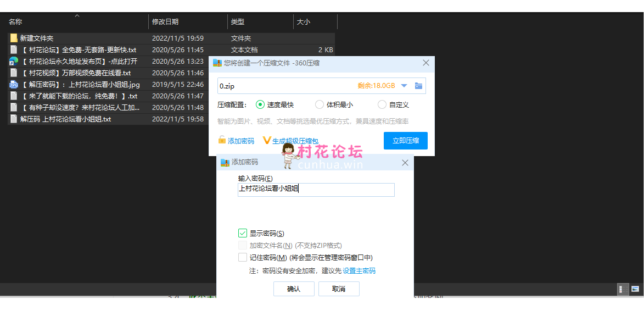644x310 pixels.
Task: Sort files by the 修改日期 column header
Action: (165, 22)
